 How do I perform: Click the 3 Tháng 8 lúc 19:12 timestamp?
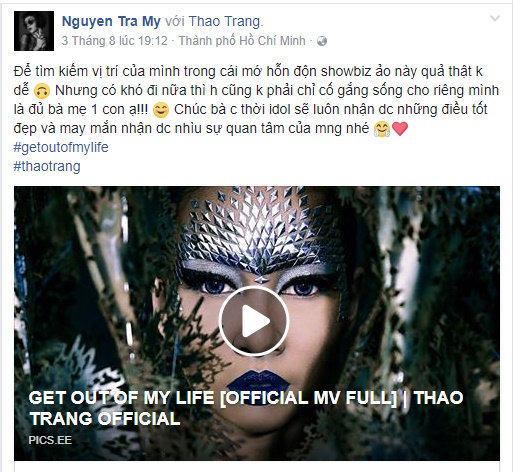(x=115, y=41)
